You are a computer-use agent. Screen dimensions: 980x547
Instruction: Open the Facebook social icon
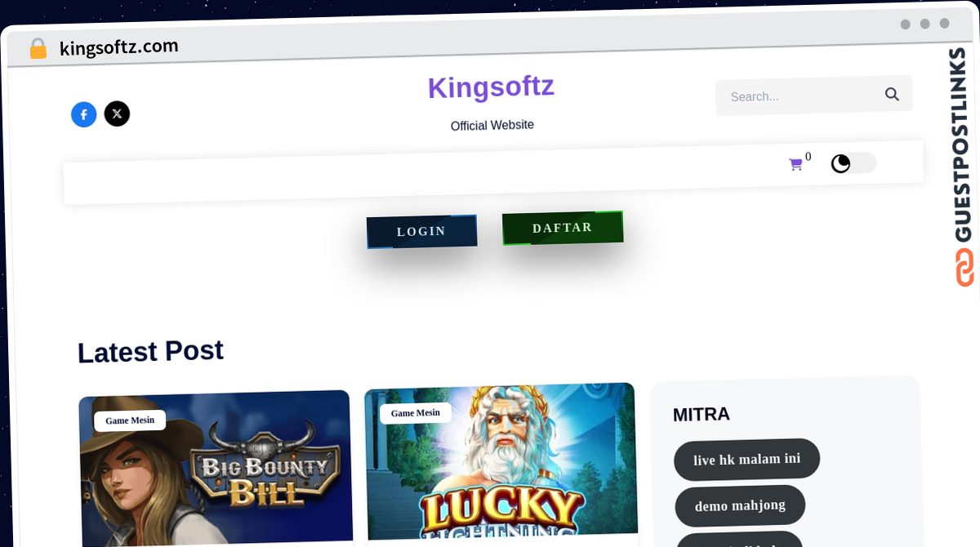(x=84, y=114)
